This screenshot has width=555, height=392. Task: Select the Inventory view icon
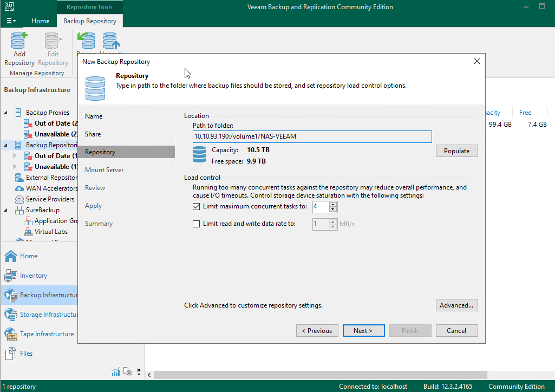11,276
